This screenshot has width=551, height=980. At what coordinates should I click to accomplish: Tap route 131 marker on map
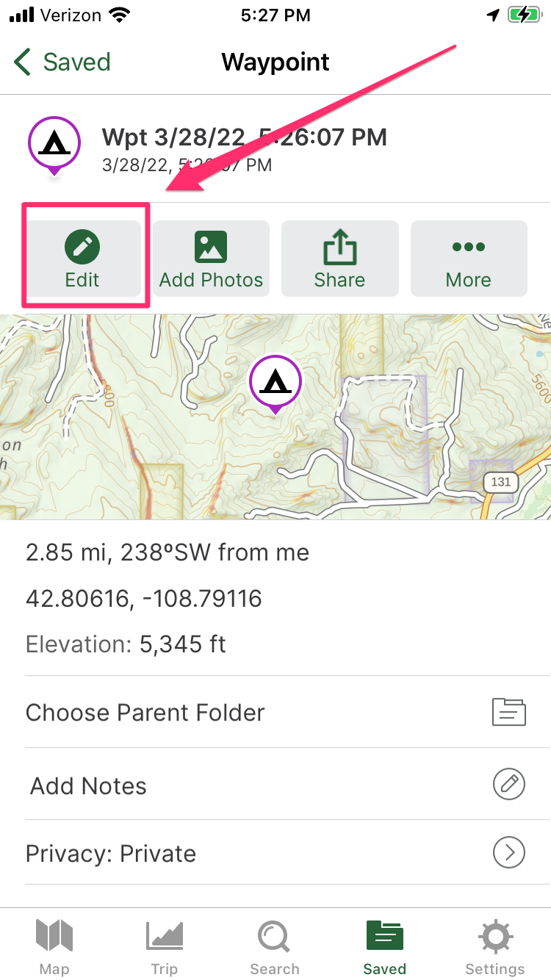[501, 482]
